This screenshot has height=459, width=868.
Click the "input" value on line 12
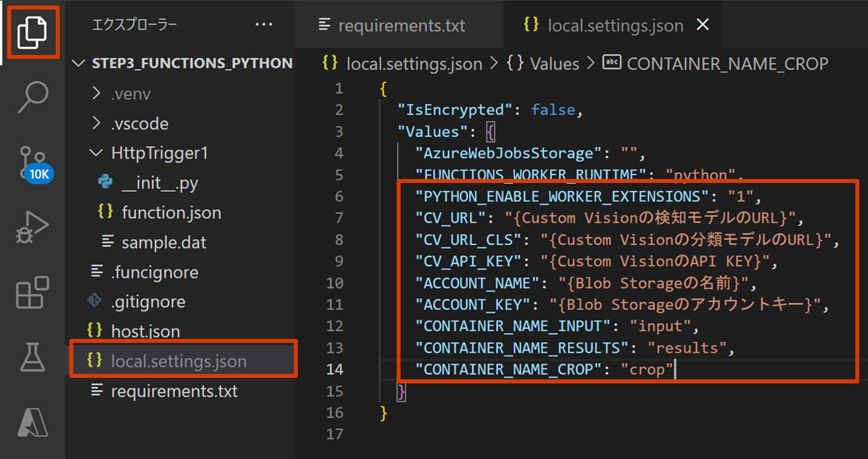point(660,326)
